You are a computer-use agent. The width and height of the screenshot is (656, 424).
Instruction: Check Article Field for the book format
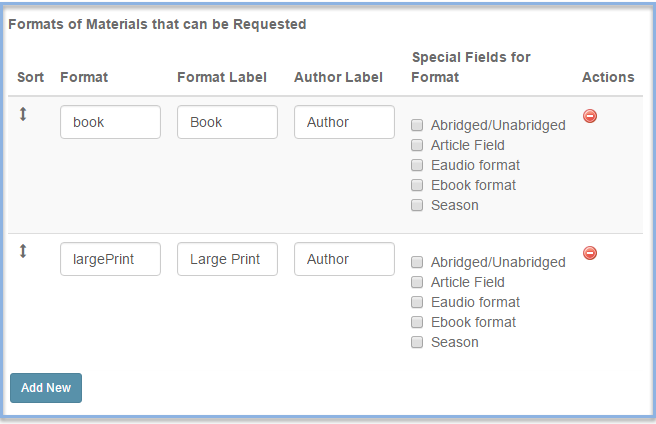pyautogui.click(x=417, y=145)
